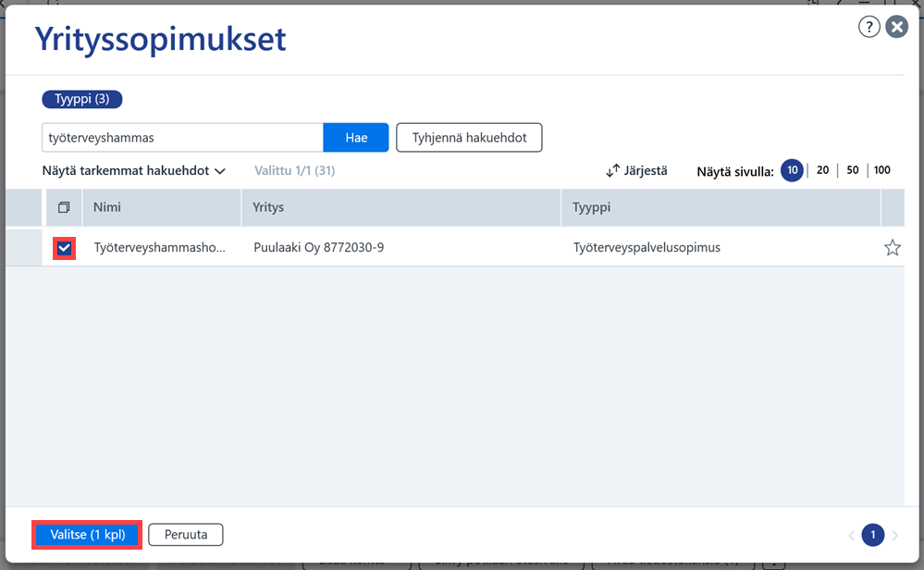This screenshot has height=570, width=924.
Task: Sort by the Tyyppi column header
Action: tap(591, 207)
